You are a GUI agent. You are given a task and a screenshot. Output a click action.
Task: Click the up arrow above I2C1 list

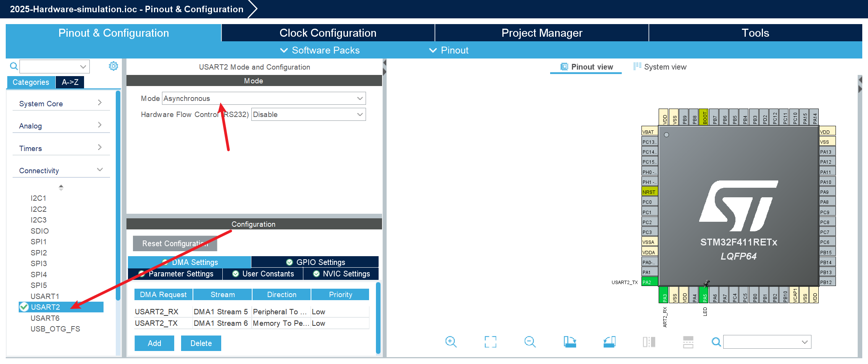(61, 187)
